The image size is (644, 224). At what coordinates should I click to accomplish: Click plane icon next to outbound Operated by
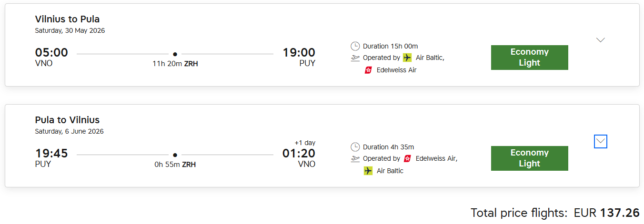click(355, 58)
